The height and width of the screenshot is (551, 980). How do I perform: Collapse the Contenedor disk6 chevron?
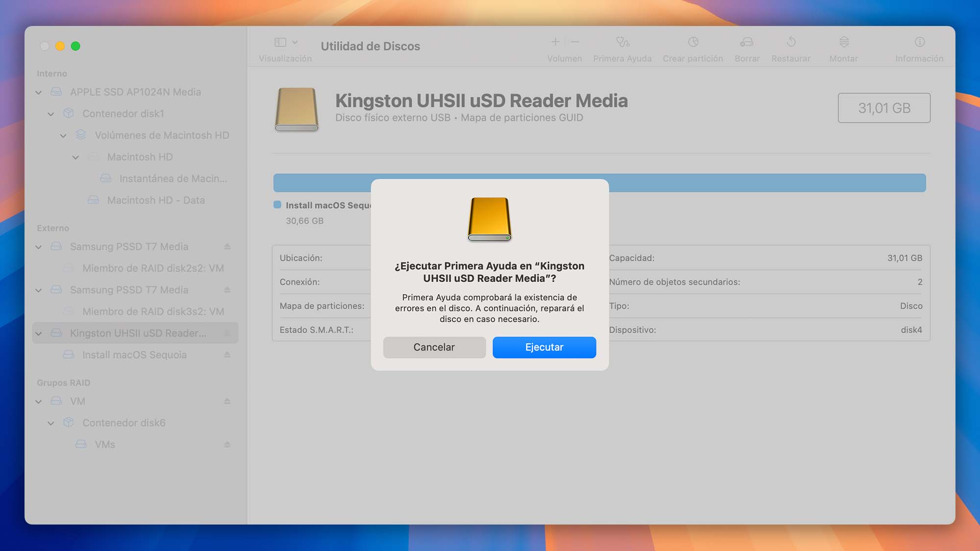coord(51,423)
